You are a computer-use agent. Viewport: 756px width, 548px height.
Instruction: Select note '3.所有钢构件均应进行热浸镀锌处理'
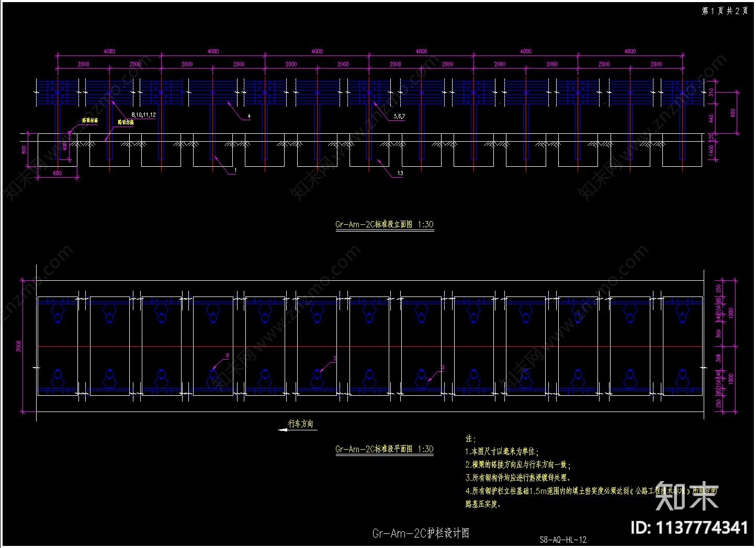(517, 477)
